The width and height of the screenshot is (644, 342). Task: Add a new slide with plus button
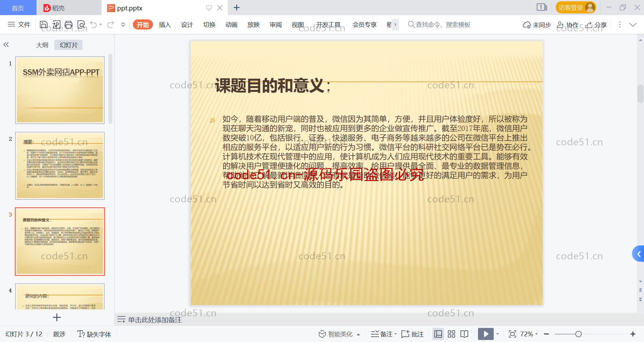(57, 317)
